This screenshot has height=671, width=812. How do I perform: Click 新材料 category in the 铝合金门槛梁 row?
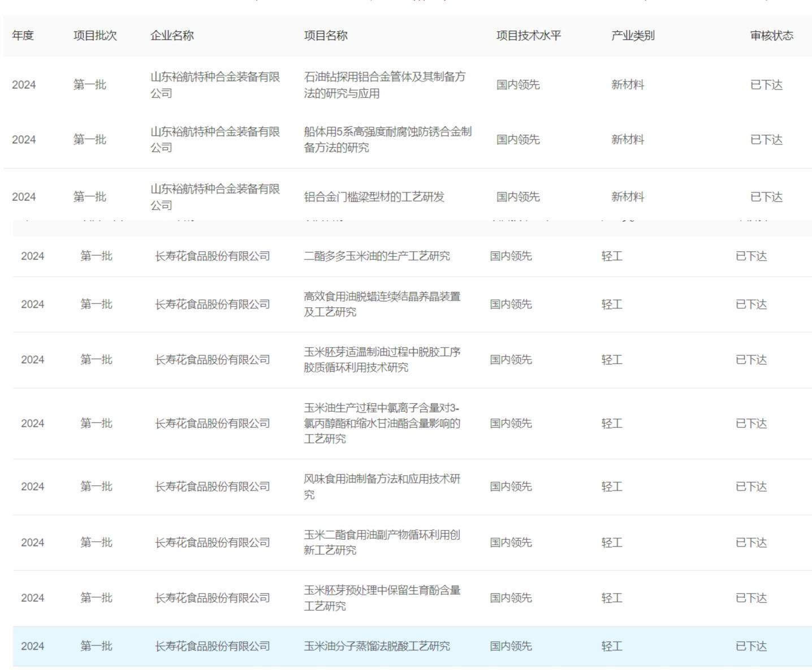point(627,197)
